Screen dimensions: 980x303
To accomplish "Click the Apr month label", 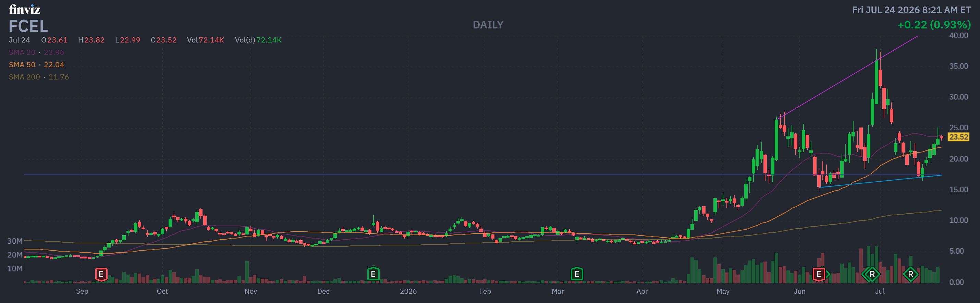I will pos(642,291).
